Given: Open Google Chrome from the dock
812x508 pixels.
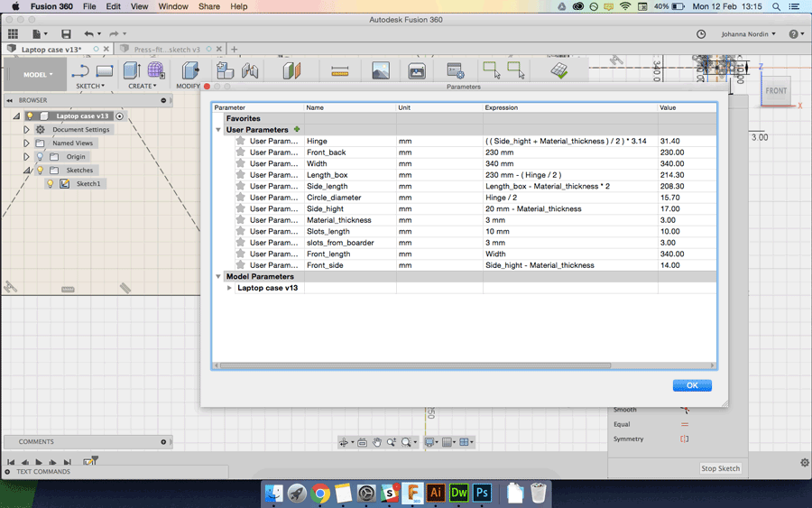Looking at the screenshot, I should [320, 494].
